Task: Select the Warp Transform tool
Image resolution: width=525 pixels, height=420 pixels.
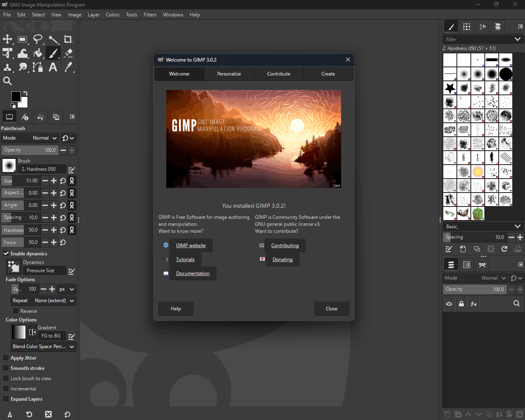Action: (23, 53)
